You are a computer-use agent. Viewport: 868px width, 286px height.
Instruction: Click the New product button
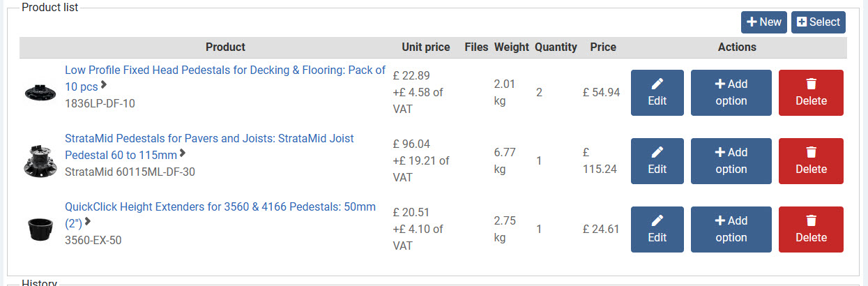click(x=763, y=22)
